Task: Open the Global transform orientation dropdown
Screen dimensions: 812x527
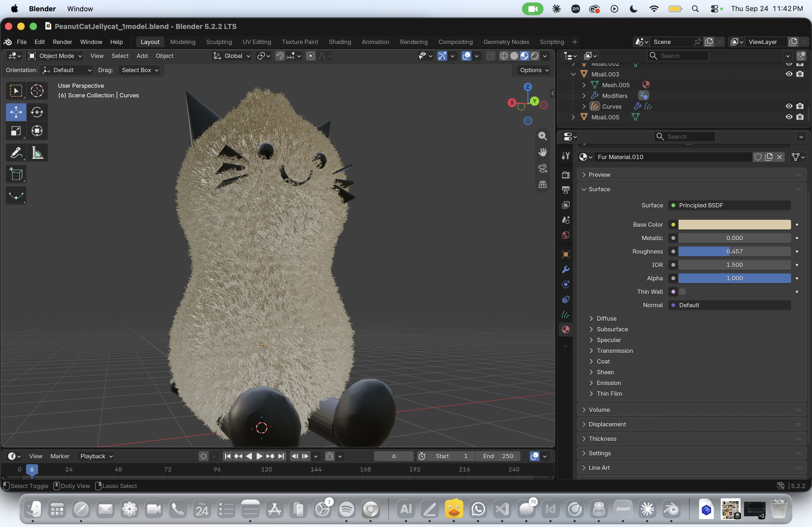Action: pyautogui.click(x=232, y=56)
